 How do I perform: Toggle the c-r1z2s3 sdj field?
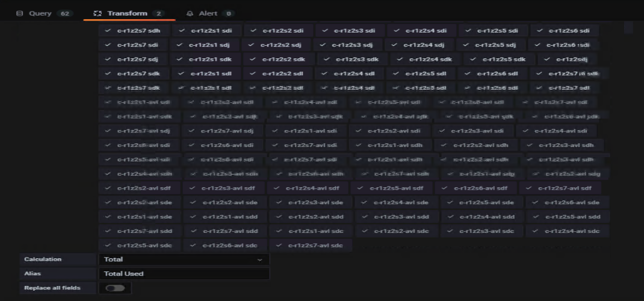[x=347, y=45]
